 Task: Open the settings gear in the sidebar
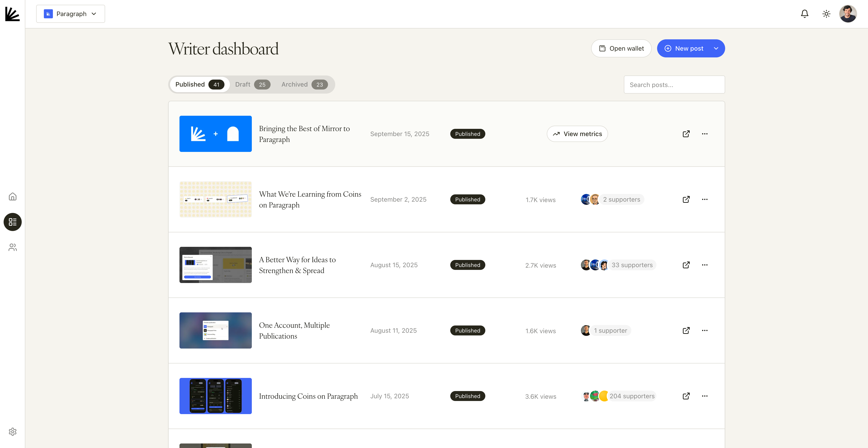12,431
